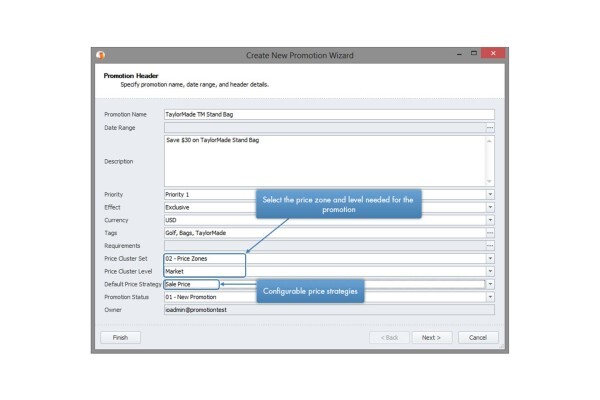Image resolution: width=600 pixels, height=400 pixels.
Task: Expand the Price Cluster Level dropdown
Action: (x=490, y=271)
